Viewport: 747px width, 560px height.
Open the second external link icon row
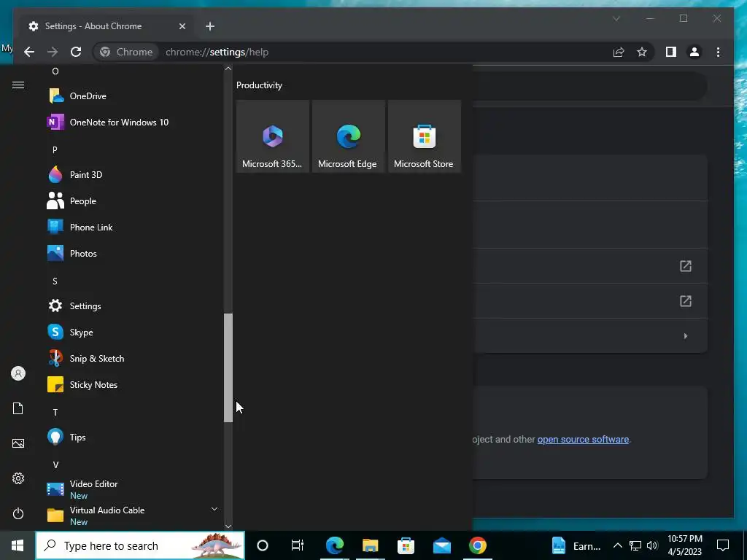686,301
